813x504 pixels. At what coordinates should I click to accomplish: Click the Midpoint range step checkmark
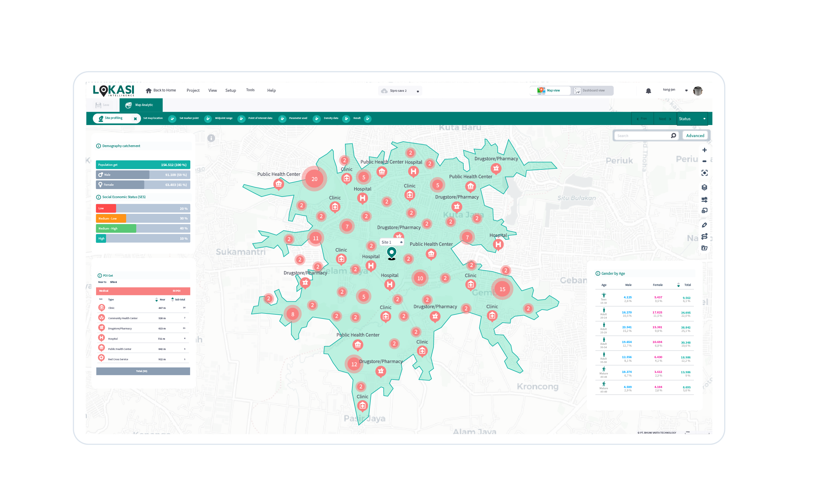tap(241, 119)
